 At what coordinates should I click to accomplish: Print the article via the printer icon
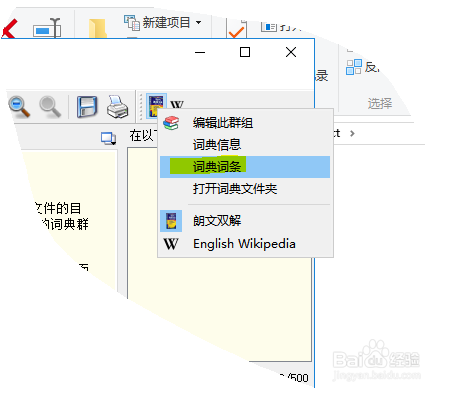pos(117,107)
